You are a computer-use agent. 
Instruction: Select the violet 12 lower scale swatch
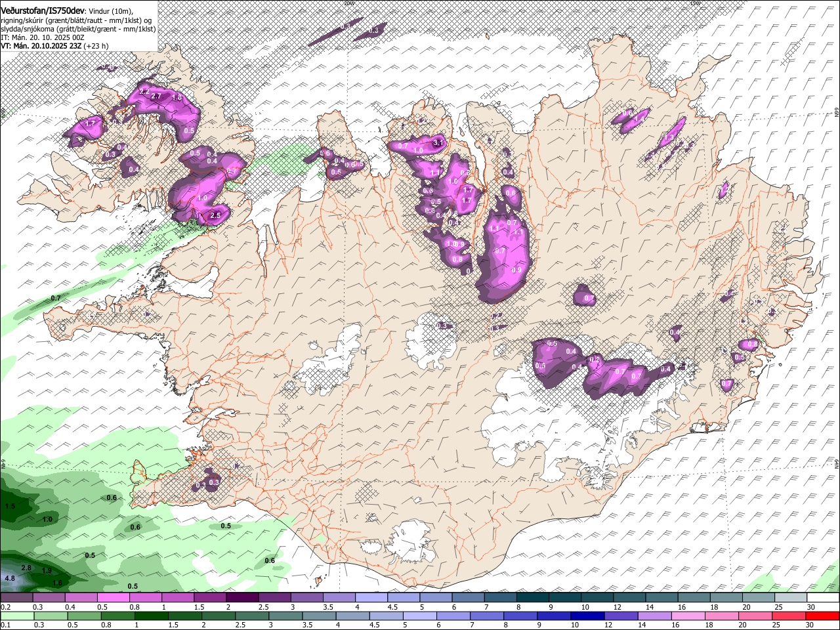tap(621, 616)
